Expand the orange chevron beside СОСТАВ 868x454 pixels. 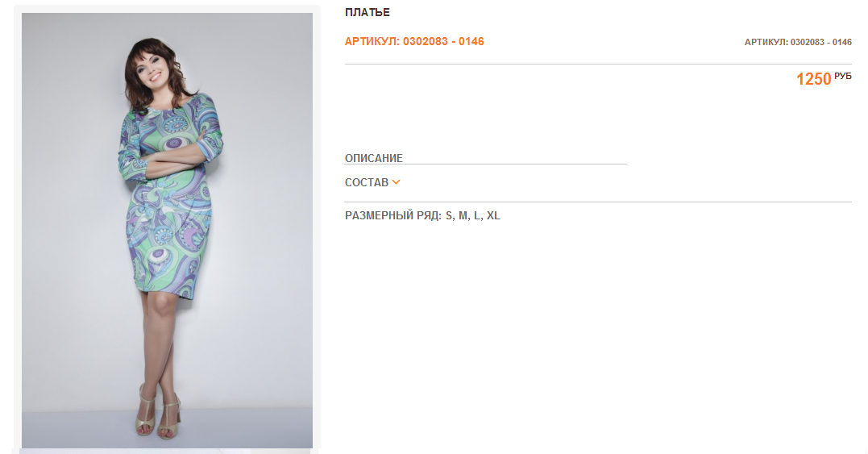396,182
